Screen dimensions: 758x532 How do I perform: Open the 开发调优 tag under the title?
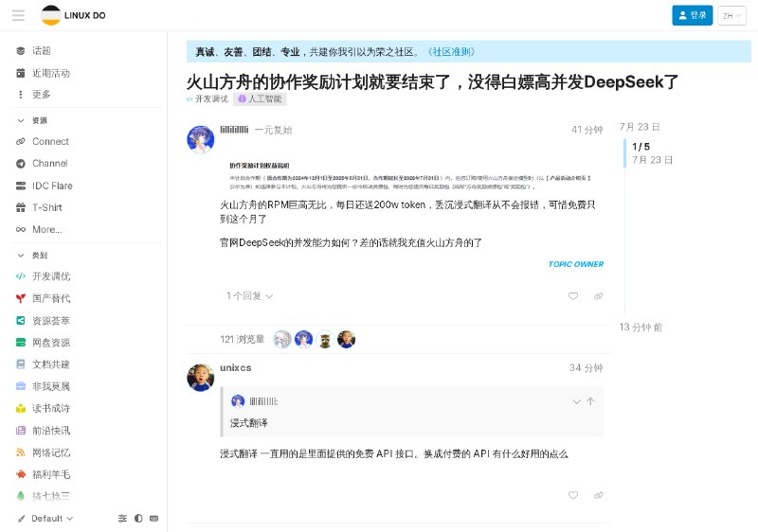click(208, 99)
